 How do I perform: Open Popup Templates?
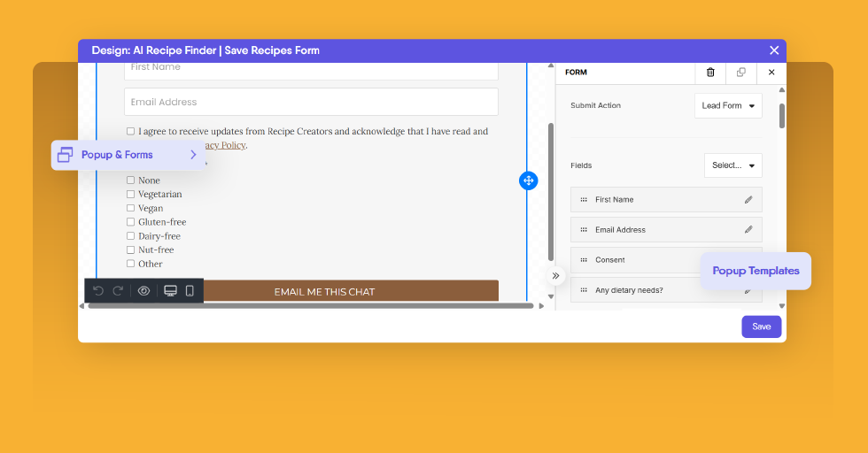(756, 272)
